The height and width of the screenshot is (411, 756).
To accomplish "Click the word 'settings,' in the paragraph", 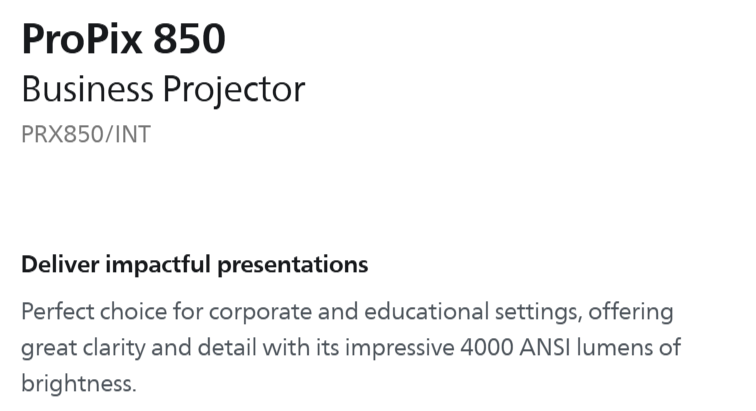I will tap(539, 313).
